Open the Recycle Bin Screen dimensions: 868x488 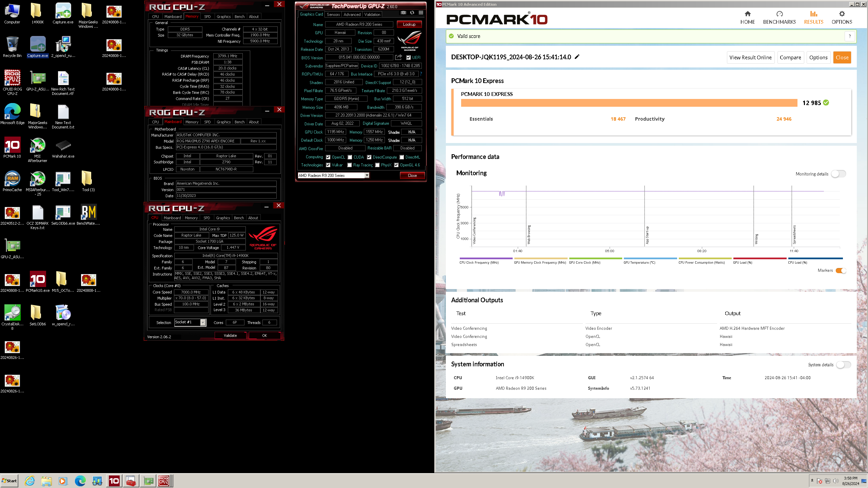[x=12, y=47]
